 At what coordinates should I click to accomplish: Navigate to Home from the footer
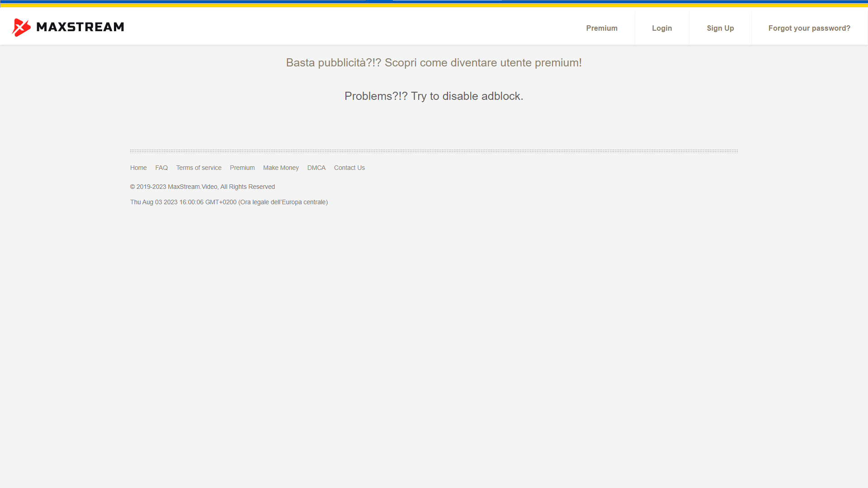tap(138, 168)
